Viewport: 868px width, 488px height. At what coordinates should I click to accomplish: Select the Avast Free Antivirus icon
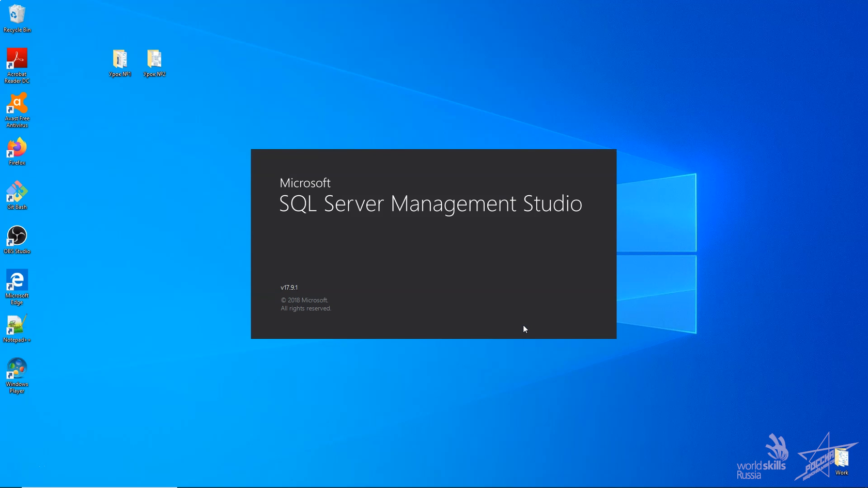[17, 110]
